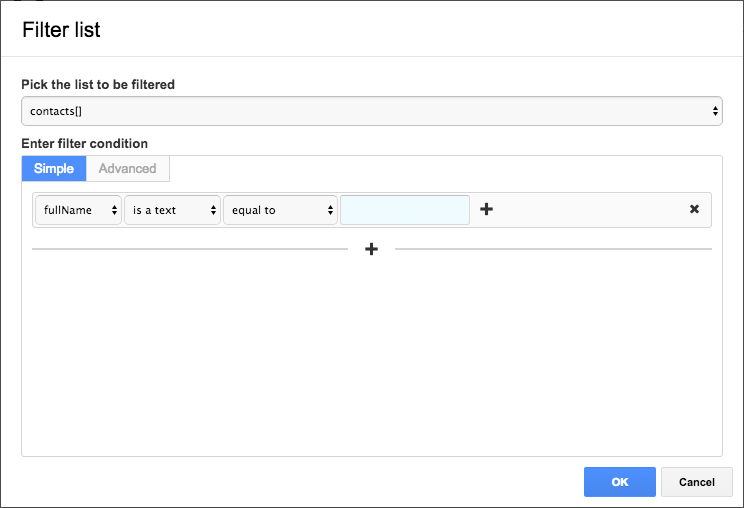Click the plus icon beside the value field
This screenshot has width=744, height=508.
point(487,210)
